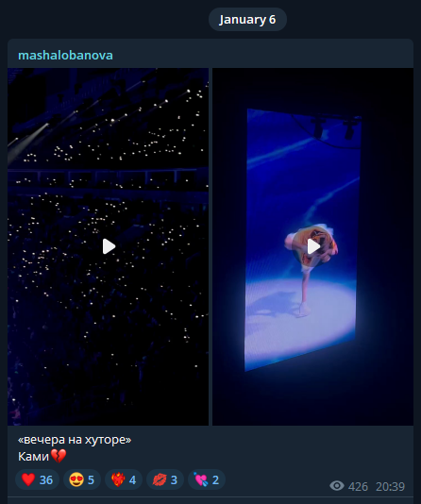This screenshot has width=421, height=504.
Task: Click the 36 heart reaction count
Action: pyautogui.click(x=46, y=479)
